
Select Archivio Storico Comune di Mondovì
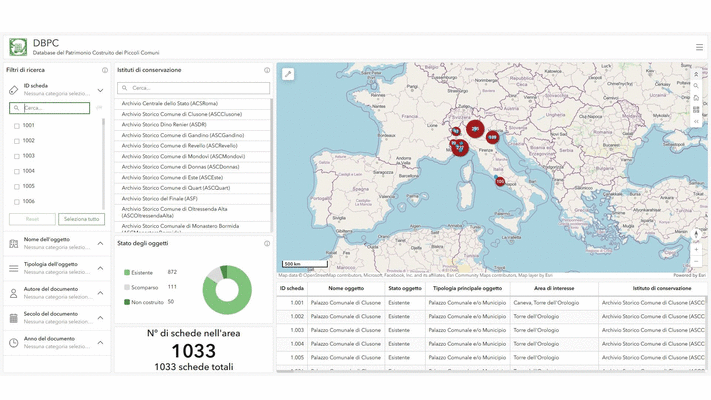(x=192, y=156)
